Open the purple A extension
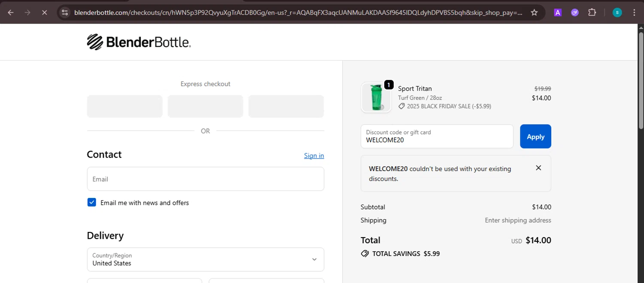 pyautogui.click(x=558, y=12)
